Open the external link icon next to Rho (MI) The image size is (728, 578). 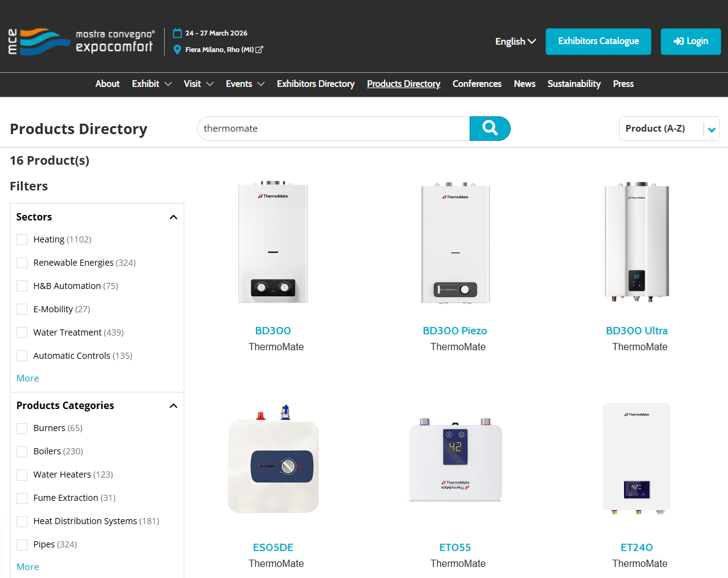(x=260, y=50)
